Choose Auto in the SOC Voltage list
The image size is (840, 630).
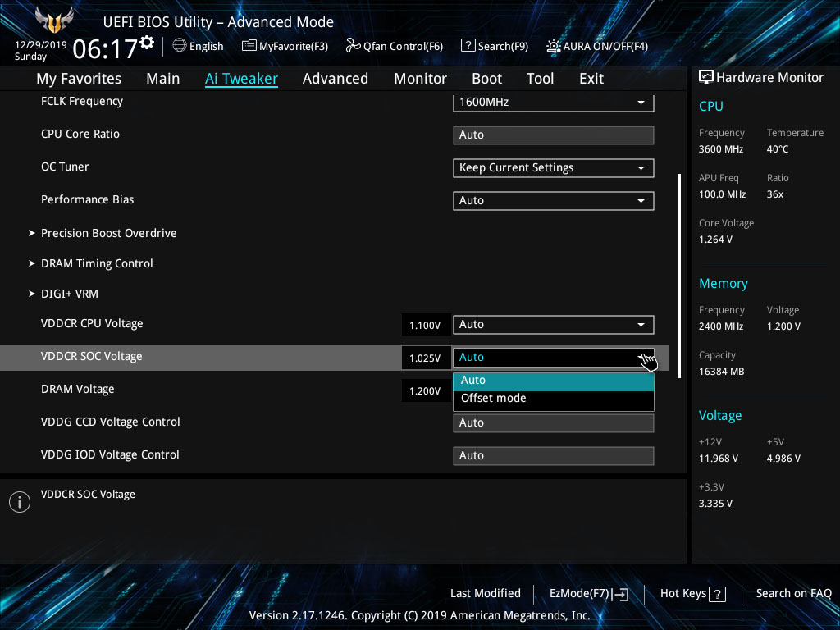(x=554, y=381)
